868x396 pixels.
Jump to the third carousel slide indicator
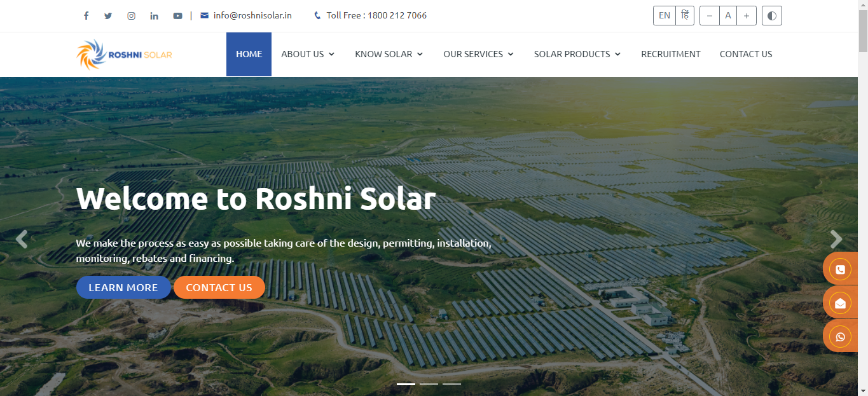pos(451,384)
